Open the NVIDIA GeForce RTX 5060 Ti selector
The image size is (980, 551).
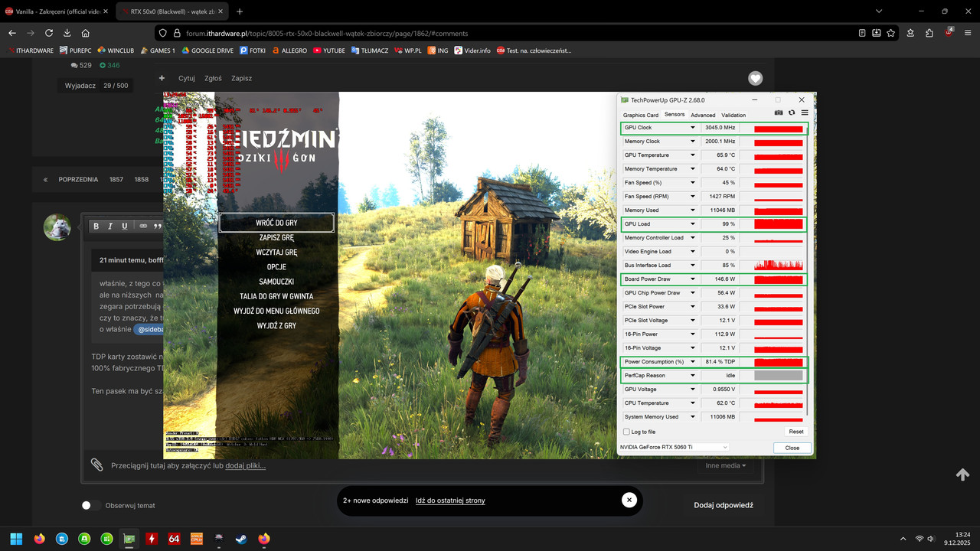pos(674,447)
